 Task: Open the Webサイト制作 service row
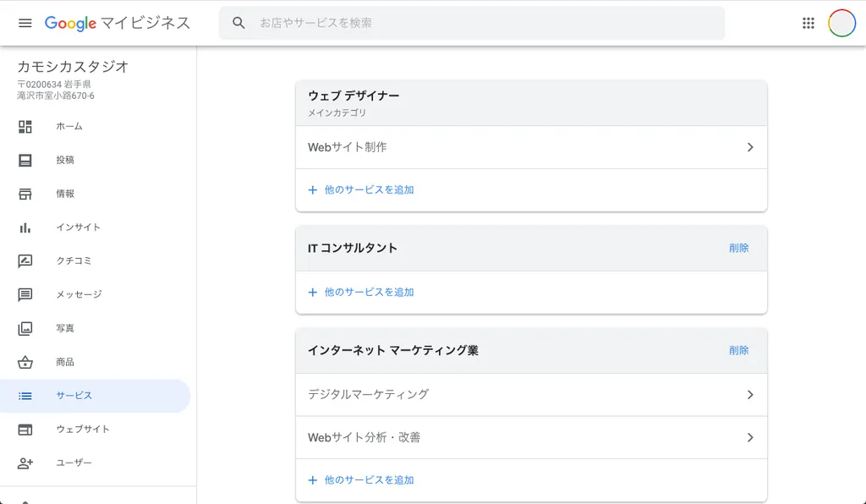point(531,147)
